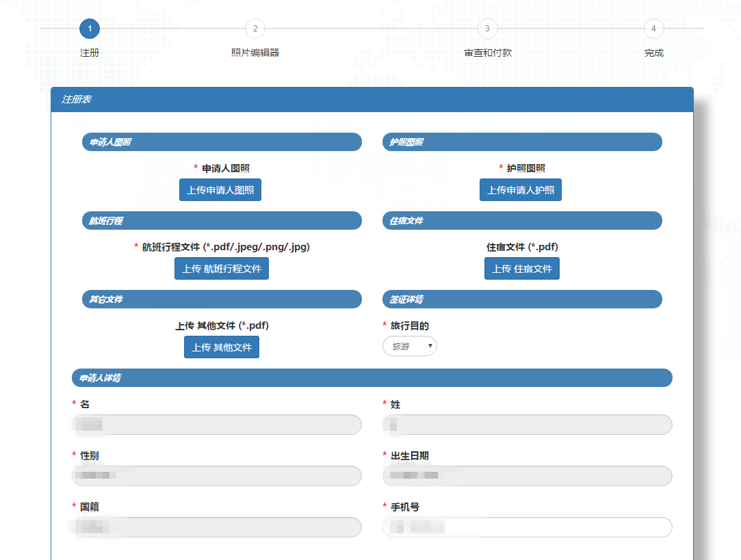Click the 上传 住宿文件 button
The width and height of the screenshot is (741, 560).
pos(522,269)
